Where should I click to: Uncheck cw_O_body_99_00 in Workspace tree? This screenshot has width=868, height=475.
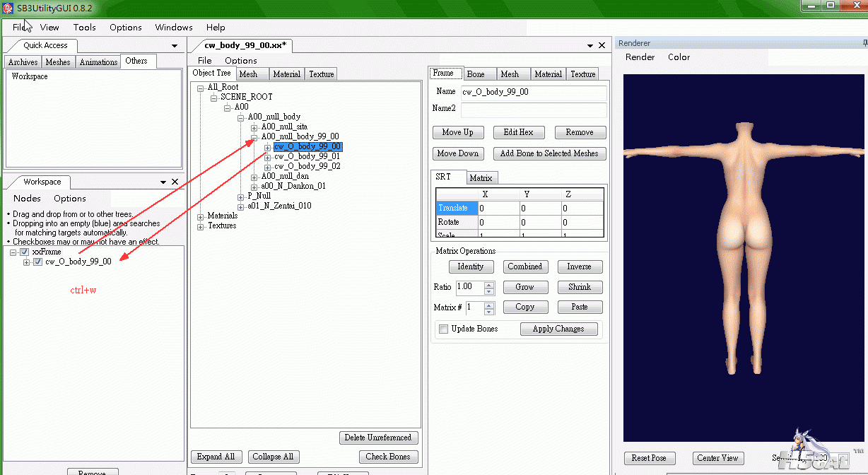coord(37,262)
